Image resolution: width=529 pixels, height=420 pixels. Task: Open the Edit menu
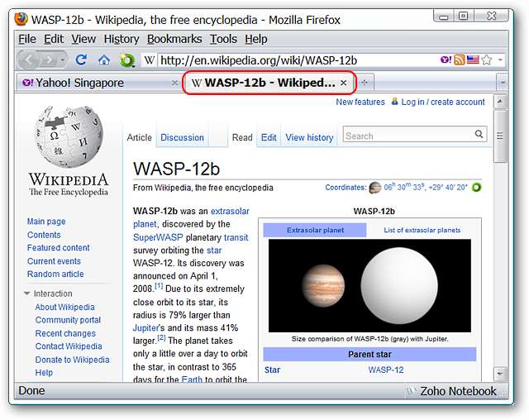pyautogui.click(x=54, y=39)
